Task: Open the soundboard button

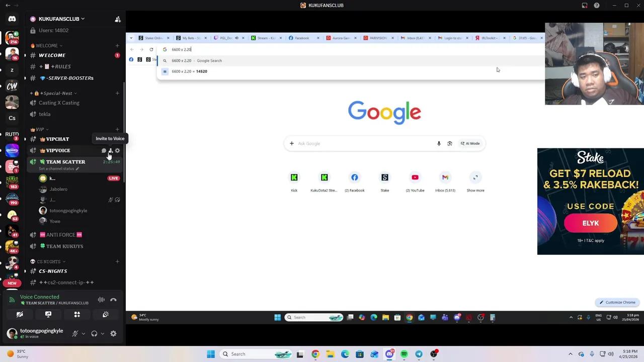Action: tap(106, 314)
